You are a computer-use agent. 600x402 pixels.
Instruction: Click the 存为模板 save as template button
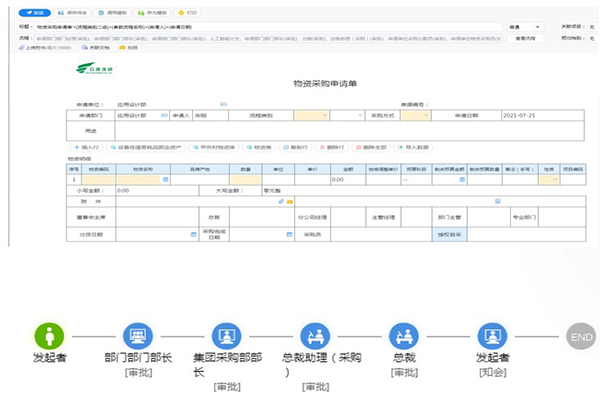click(x=152, y=13)
